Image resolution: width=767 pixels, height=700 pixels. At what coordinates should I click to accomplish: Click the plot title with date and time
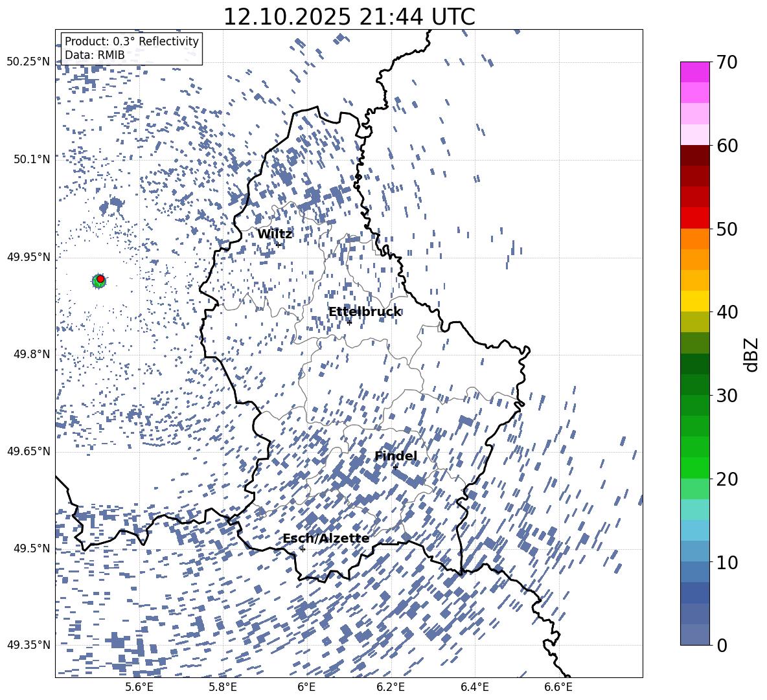[349, 17]
